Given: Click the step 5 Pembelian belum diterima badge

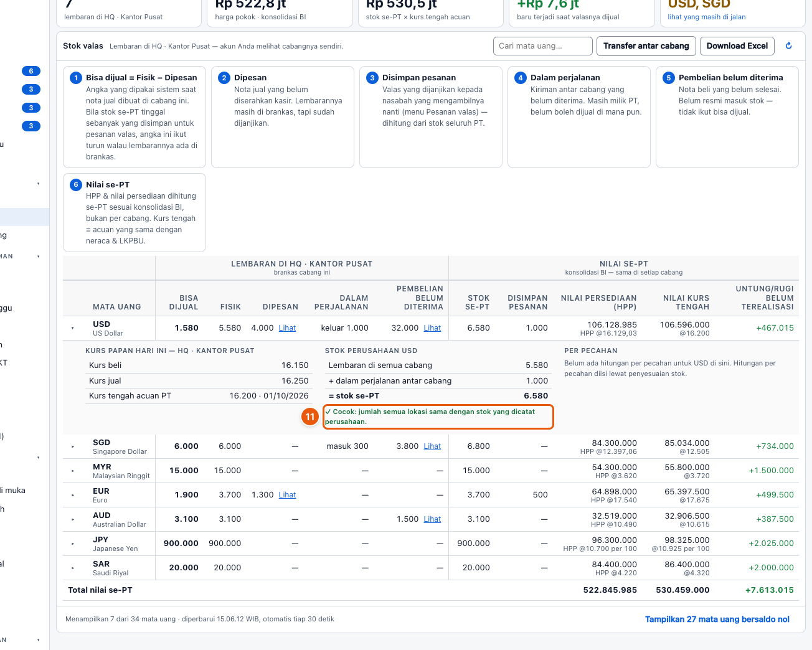Looking at the screenshot, I should coord(669,78).
